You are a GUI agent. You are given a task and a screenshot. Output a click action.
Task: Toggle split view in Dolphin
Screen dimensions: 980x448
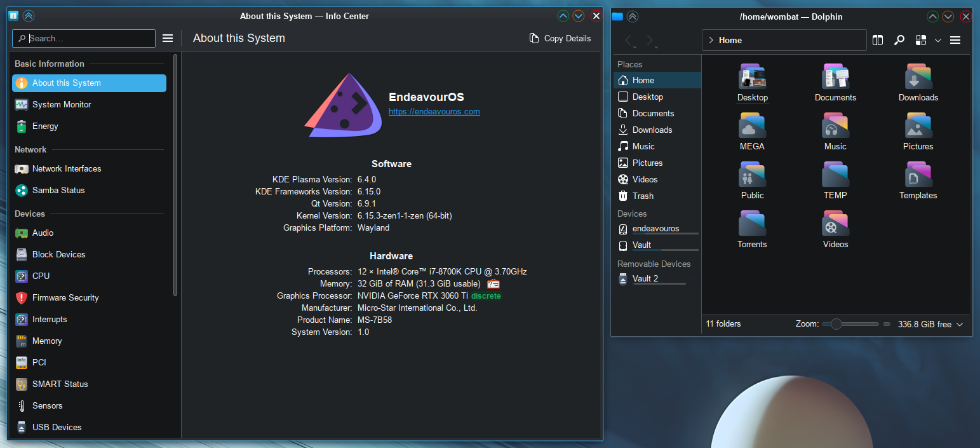pos(878,40)
